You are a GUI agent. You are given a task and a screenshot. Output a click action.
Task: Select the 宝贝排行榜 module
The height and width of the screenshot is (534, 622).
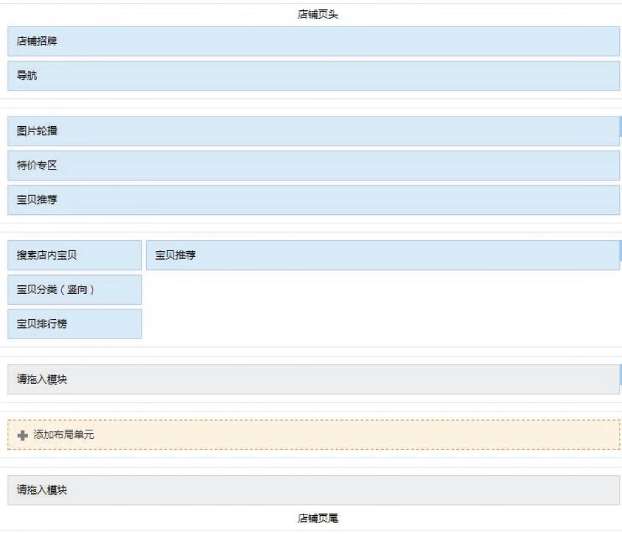(x=75, y=324)
